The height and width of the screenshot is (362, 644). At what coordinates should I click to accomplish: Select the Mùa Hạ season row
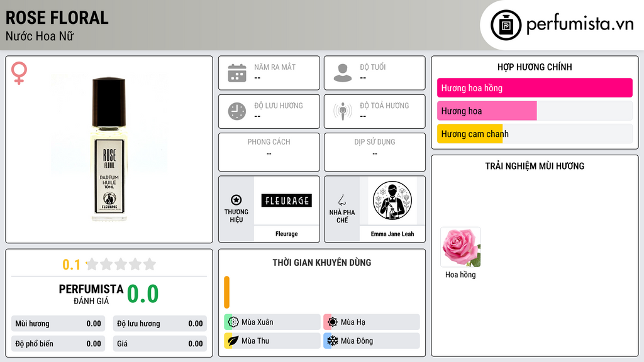pos(371,322)
